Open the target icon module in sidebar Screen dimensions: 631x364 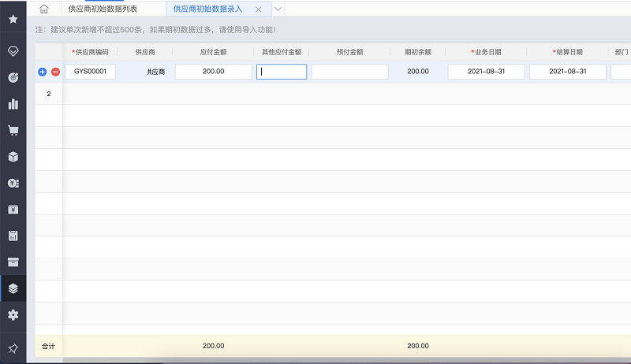[x=13, y=77]
